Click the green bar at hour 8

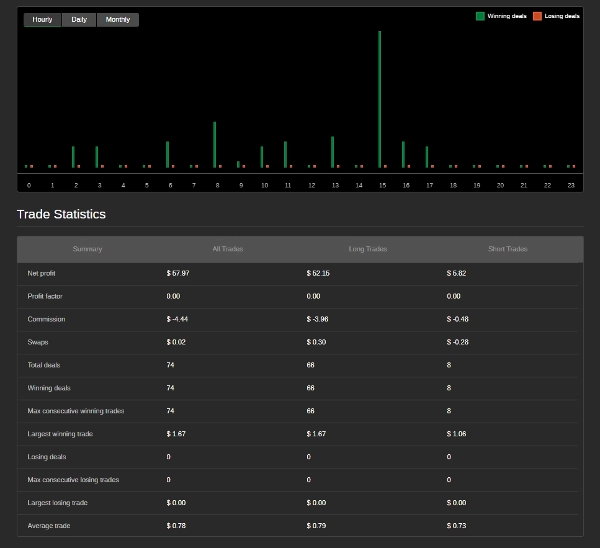click(215, 145)
